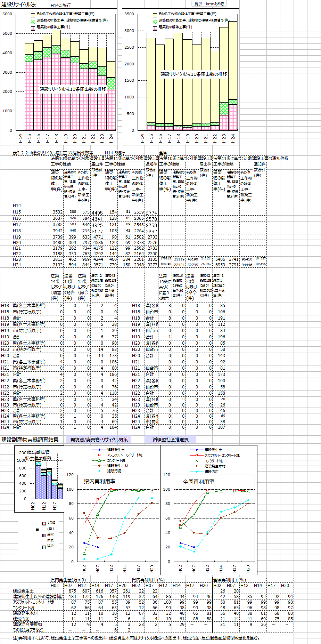321x644 pixels.
Task: Select the 県内発生量(万m3) table header
Action: click(68, 580)
